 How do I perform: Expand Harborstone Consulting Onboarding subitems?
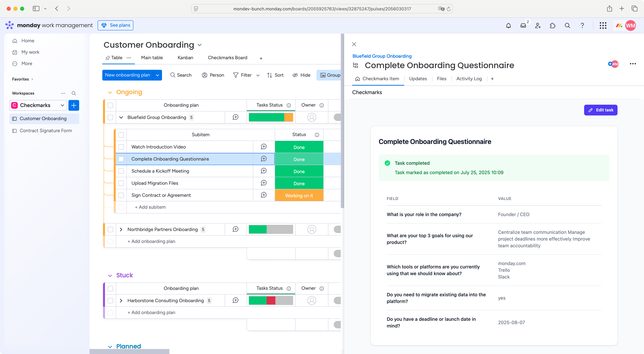pyautogui.click(x=121, y=300)
